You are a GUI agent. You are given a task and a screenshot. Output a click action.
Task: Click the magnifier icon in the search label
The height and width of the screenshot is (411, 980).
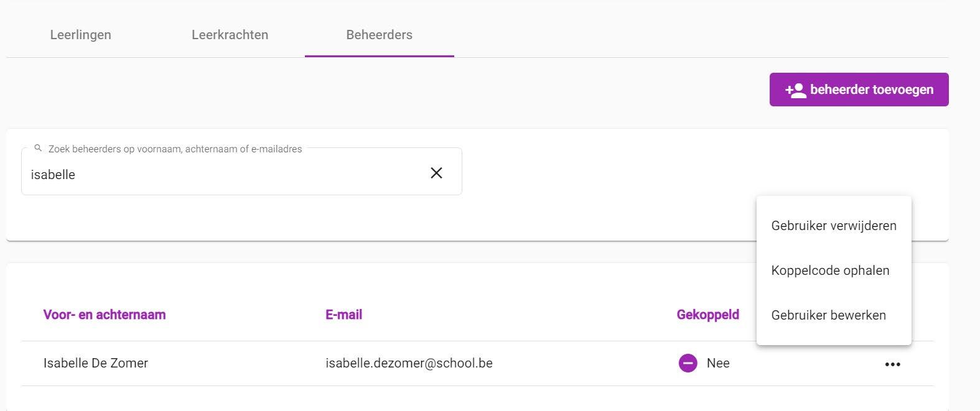pos(38,149)
